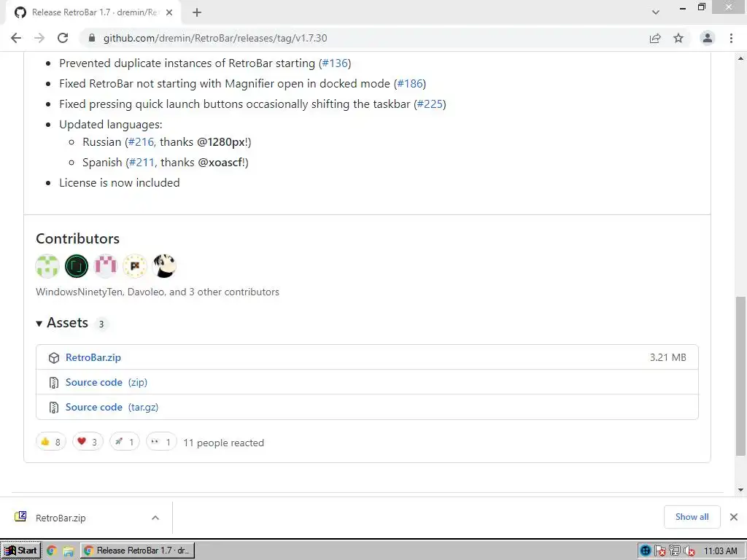This screenshot has height=560, width=747.
Task: Open the dark green circle contributor avatar
Action: (77, 266)
